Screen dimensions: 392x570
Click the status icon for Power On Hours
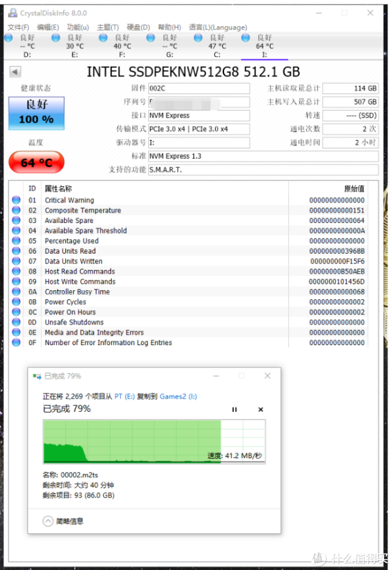(x=16, y=312)
